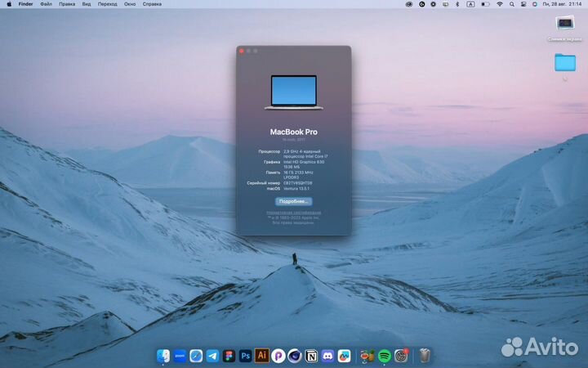Open Discord from the Dock
The width and height of the screenshot is (588, 368).
click(x=327, y=356)
